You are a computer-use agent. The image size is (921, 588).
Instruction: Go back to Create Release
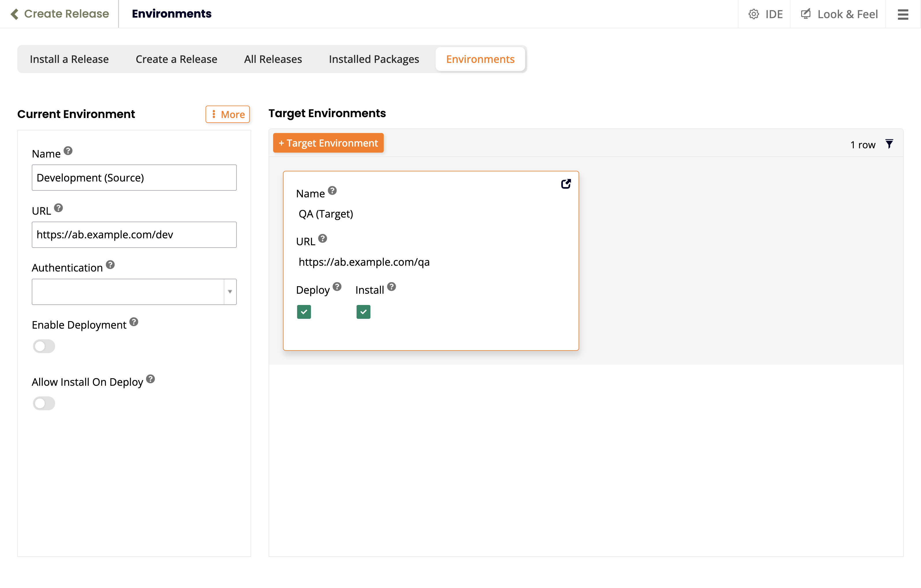tap(60, 14)
